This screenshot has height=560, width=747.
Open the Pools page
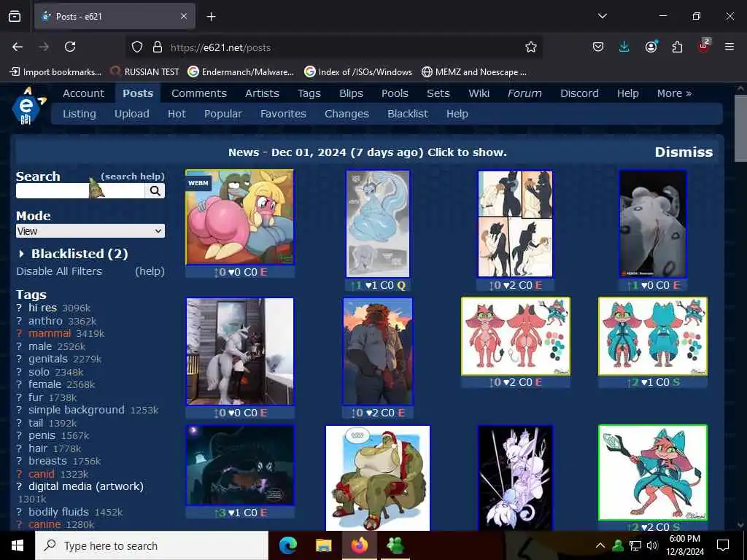click(x=395, y=93)
